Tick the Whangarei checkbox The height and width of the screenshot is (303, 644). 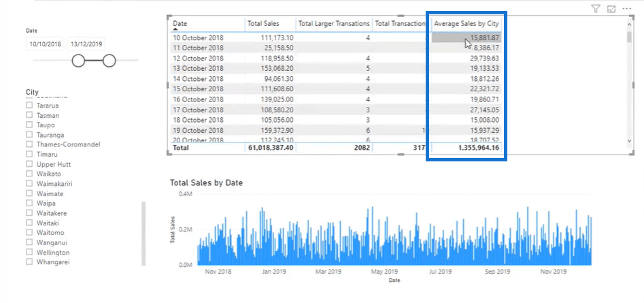click(x=29, y=262)
